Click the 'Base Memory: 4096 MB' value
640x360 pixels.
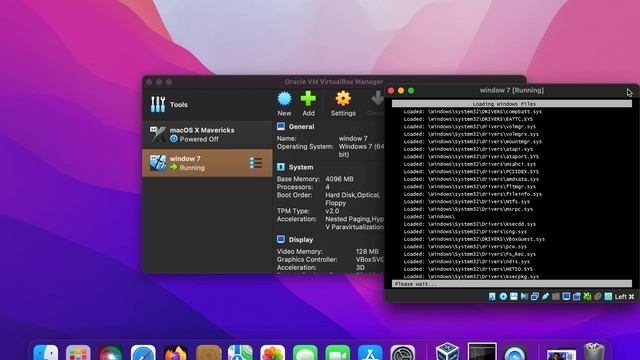tap(339, 179)
